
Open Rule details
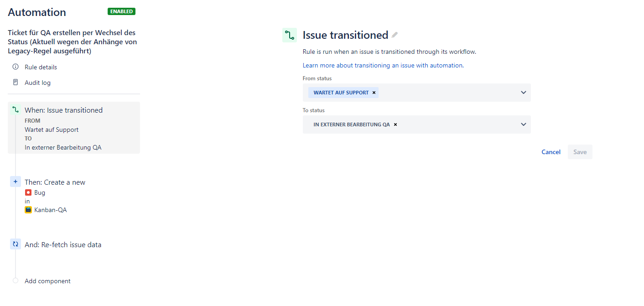click(x=41, y=67)
